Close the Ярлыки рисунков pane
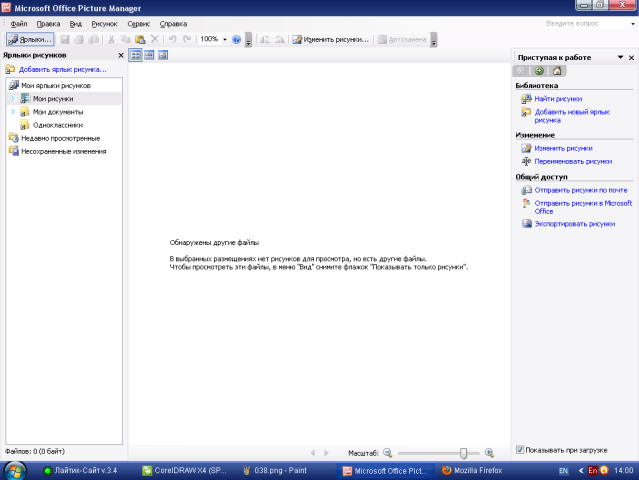The height and width of the screenshot is (480, 639). pyautogui.click(x=121, y=55)
